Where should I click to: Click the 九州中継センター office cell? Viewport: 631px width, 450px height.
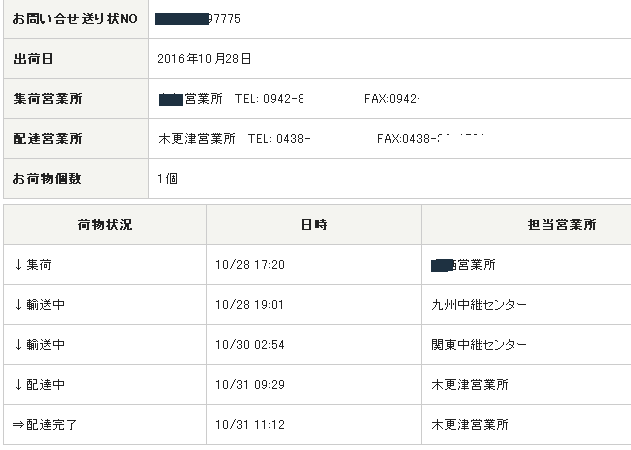[x=479, y=305]
